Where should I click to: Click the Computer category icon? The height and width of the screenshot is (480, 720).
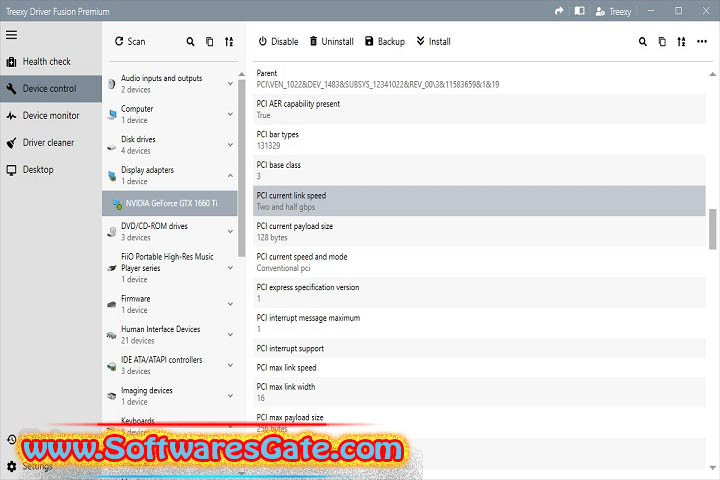click(x=112, y=114)
